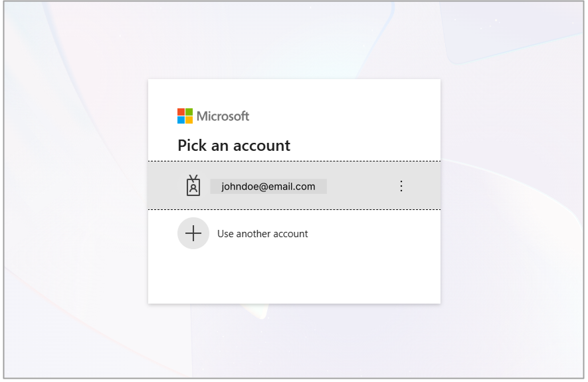Click the plus icon for another account

(193, 233)
